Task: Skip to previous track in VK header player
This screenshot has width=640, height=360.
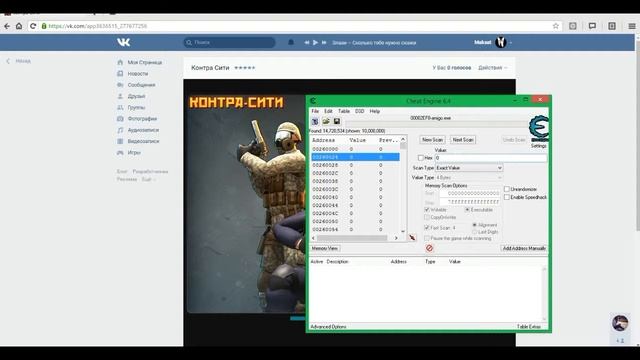Action: [x=307, y=42]
